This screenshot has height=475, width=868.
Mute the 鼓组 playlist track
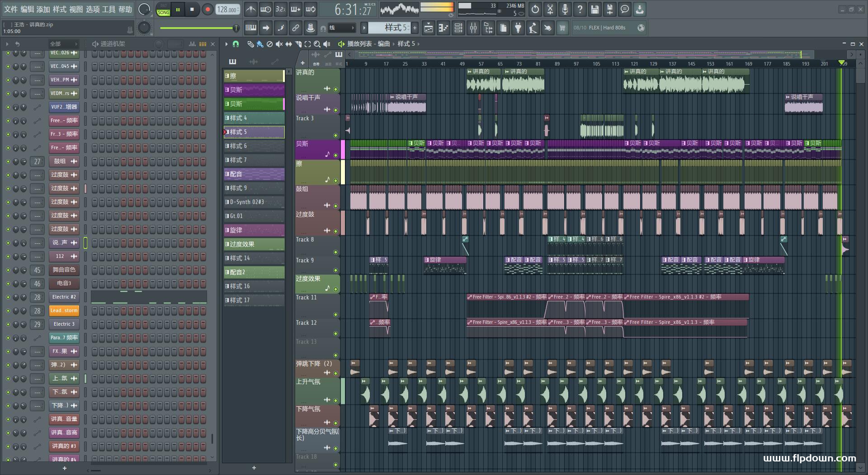coord(335,206)
